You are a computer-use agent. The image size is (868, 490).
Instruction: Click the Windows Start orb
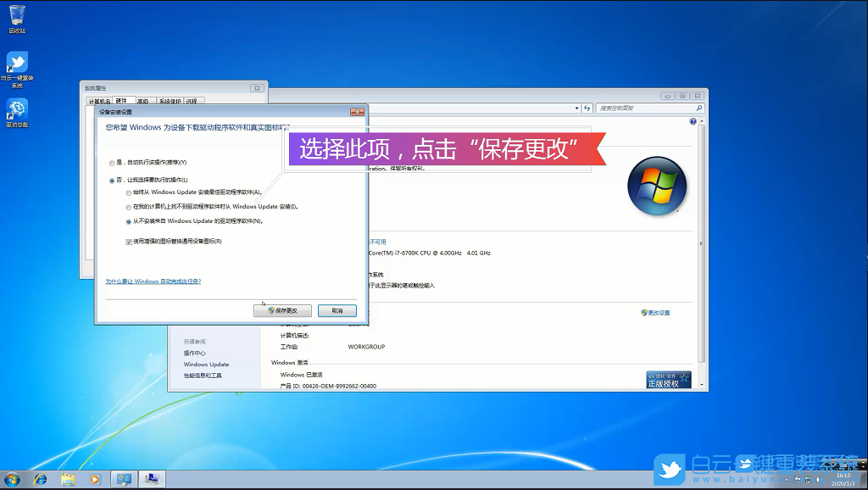[x=12, y=480]
